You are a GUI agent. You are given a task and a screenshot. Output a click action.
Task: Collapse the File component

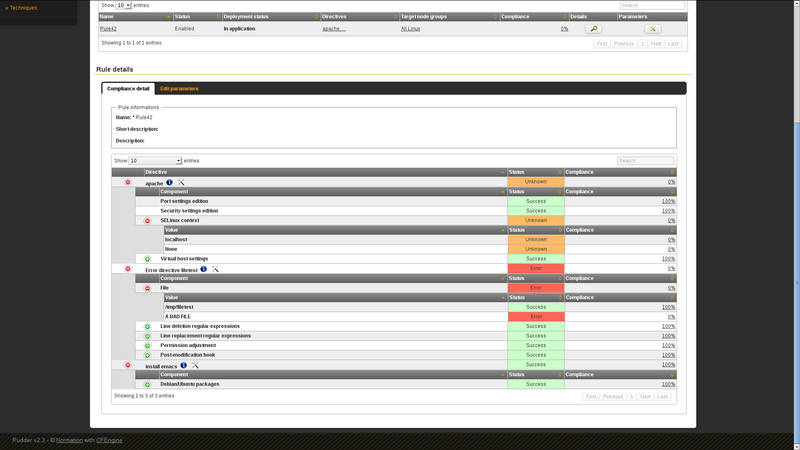coord(147,288)
